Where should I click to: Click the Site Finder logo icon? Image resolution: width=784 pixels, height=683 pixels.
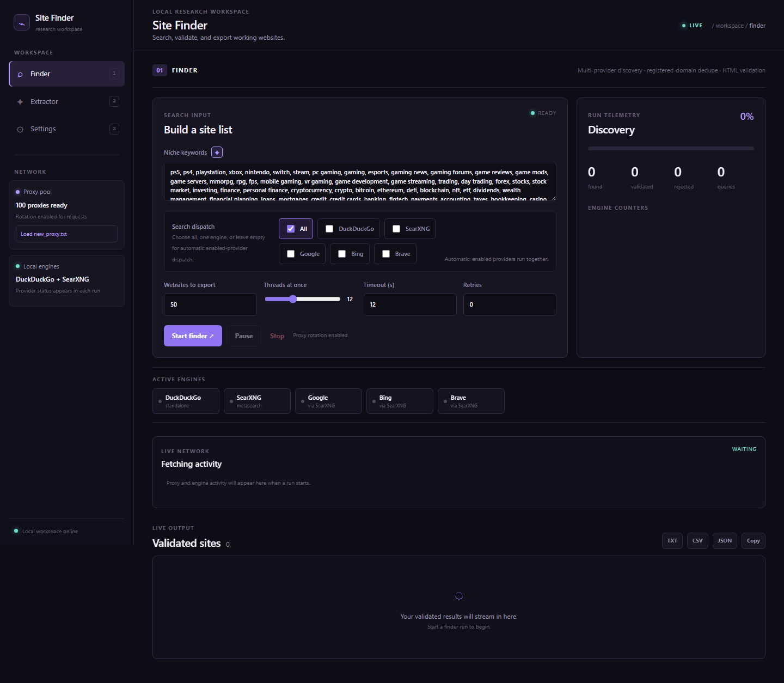click(22, 23)
